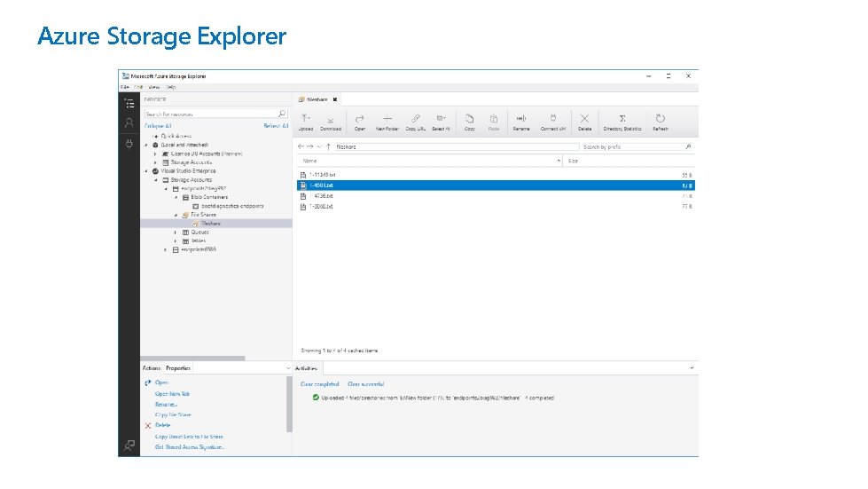Close the fileshare tab
The image size is (868, 489).
click(335, 99)
